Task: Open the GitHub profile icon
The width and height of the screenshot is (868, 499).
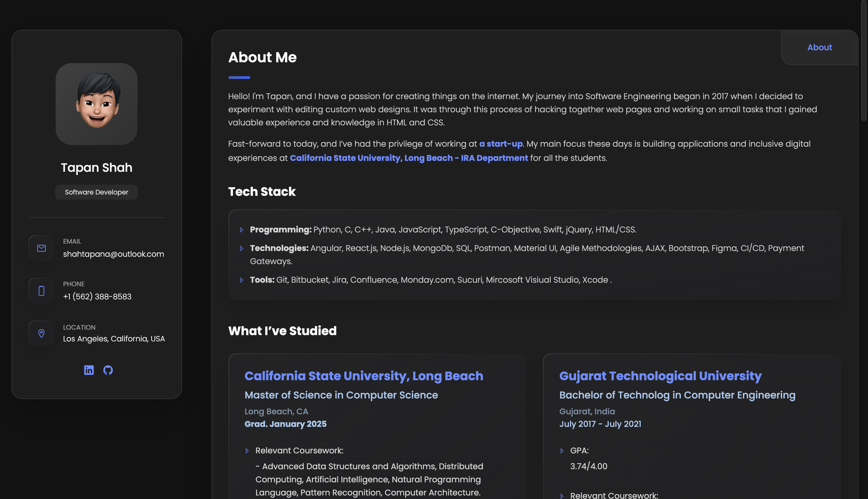Action: [108, 370]
